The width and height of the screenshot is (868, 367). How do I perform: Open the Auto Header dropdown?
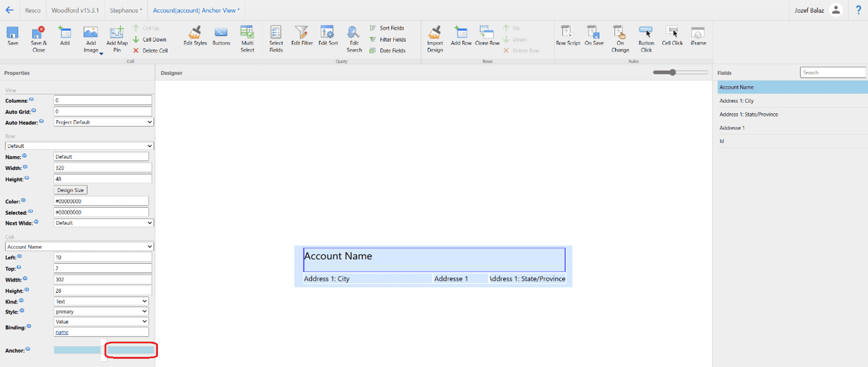pyautogui.click(x=103, y=122)
